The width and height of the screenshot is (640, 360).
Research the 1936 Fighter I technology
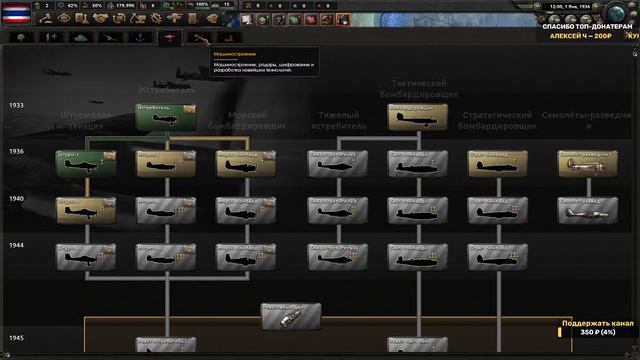click(166, 164)
